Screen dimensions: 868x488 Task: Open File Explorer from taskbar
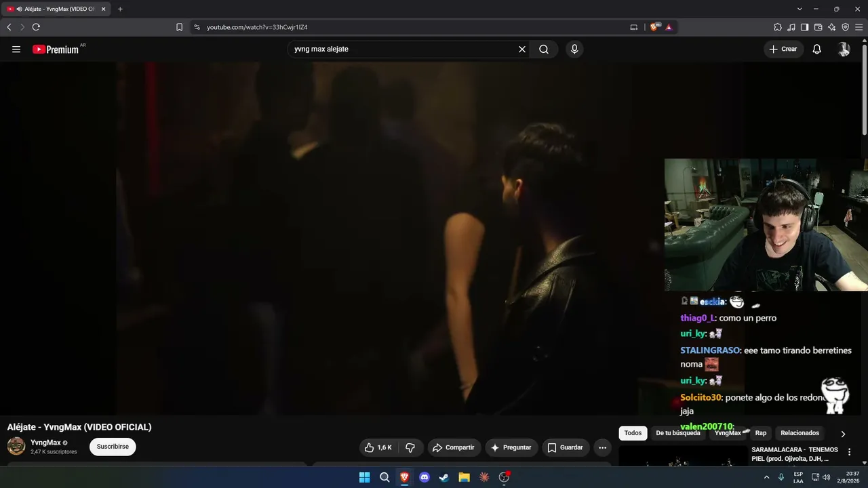[x=464, y=477]
